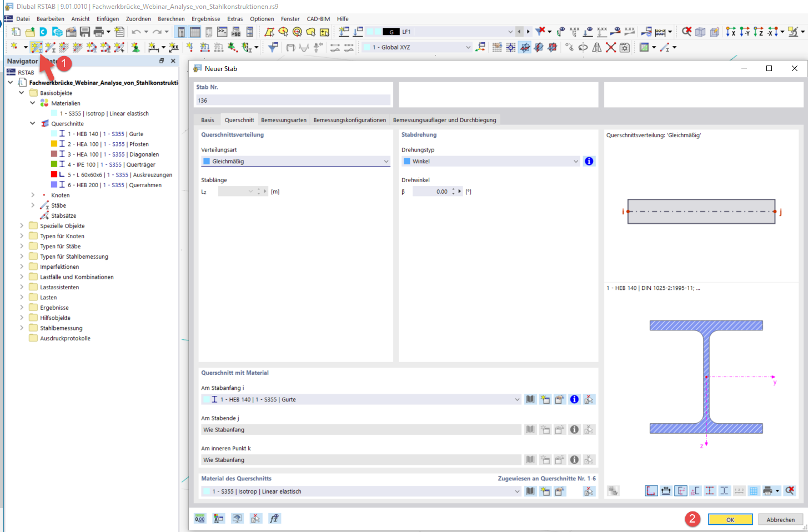Switch to the Basis tab

coord(208,120)
